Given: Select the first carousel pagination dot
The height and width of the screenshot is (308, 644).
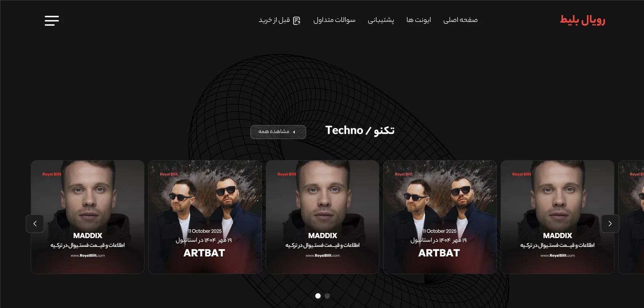Looking at the screenshot, I should coord(318,296).
